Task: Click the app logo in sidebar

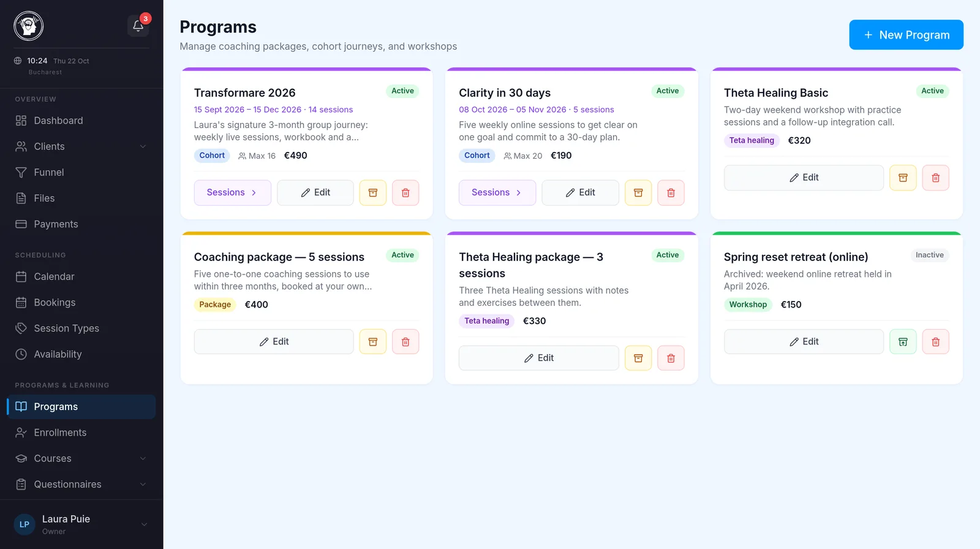Action: 29,26
